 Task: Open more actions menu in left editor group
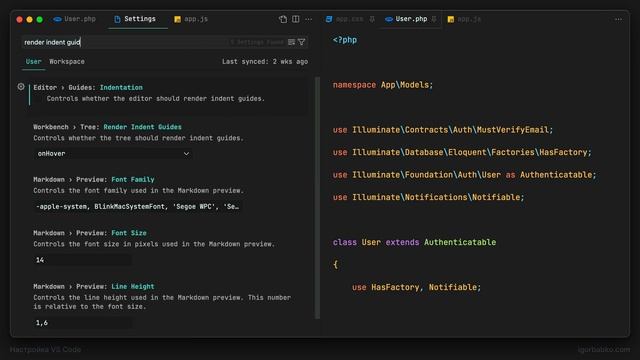[309, 19]
